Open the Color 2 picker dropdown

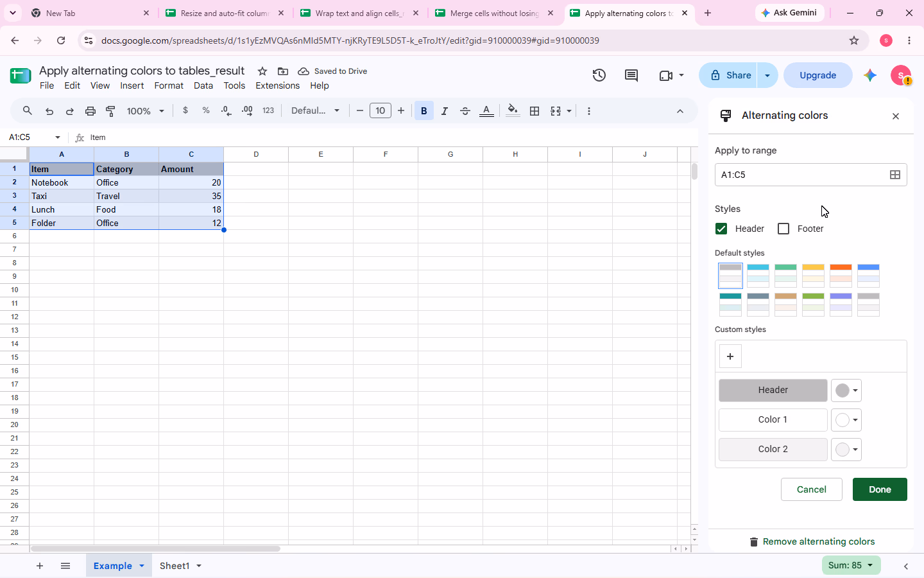coord(846,450)
